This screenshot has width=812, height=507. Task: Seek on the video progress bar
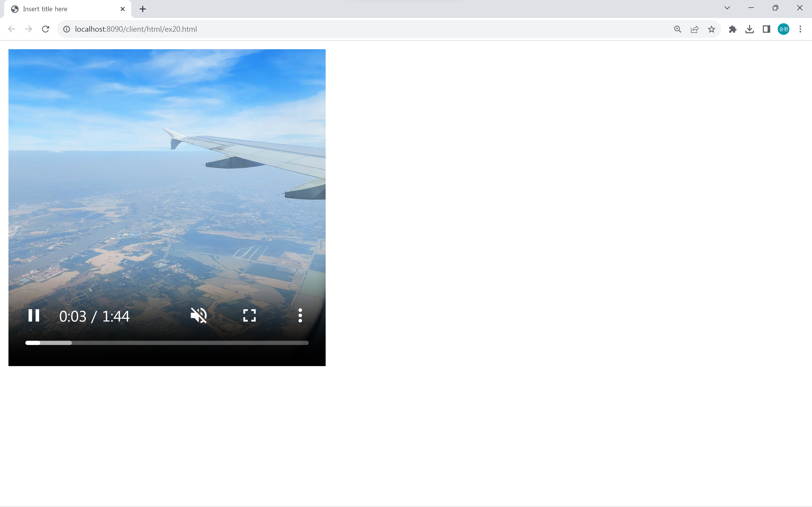[x=167, y=343]
